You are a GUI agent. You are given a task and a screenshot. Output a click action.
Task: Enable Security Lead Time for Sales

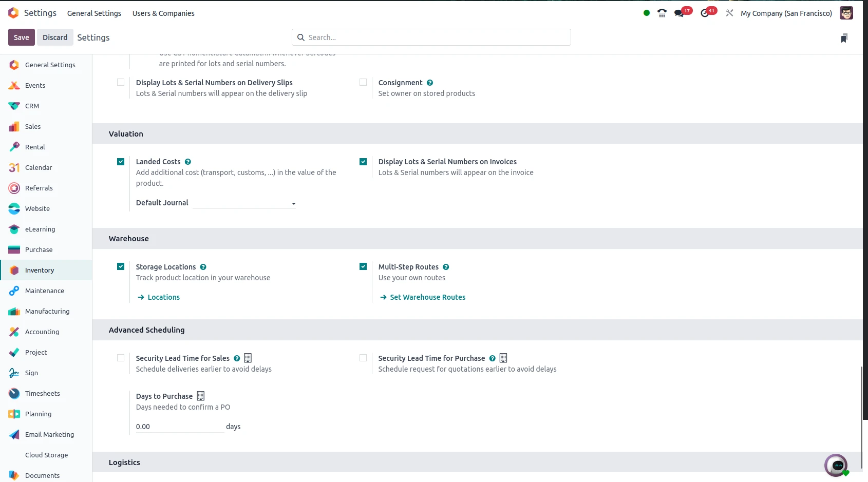(121, 358)
